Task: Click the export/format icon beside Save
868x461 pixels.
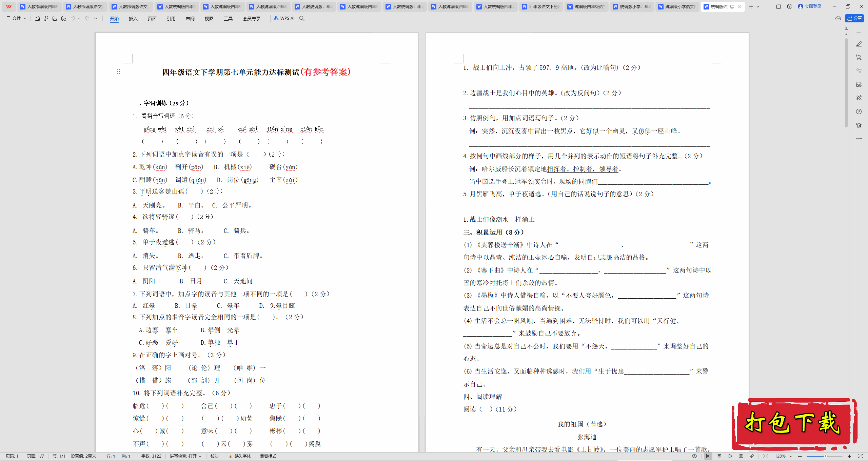Action: click(46, 18)
